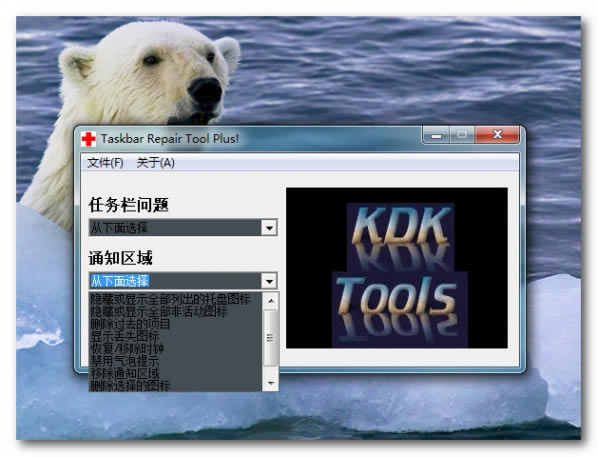Image resolution: width=598 pixels, height=457 pixels.
Task: Open the 文件(F) menu
Action: tap(105, 163)
